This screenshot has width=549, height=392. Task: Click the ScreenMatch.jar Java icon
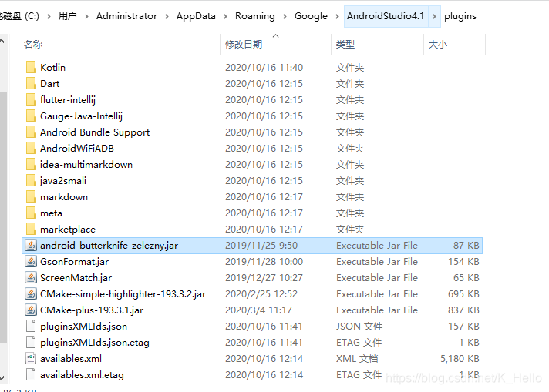[x=31, y=277]
